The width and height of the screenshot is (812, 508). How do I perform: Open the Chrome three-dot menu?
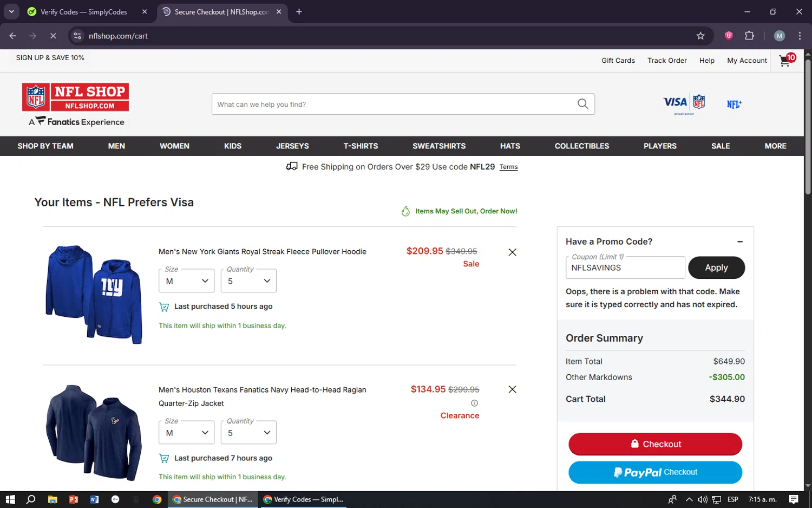click(800, 36)
